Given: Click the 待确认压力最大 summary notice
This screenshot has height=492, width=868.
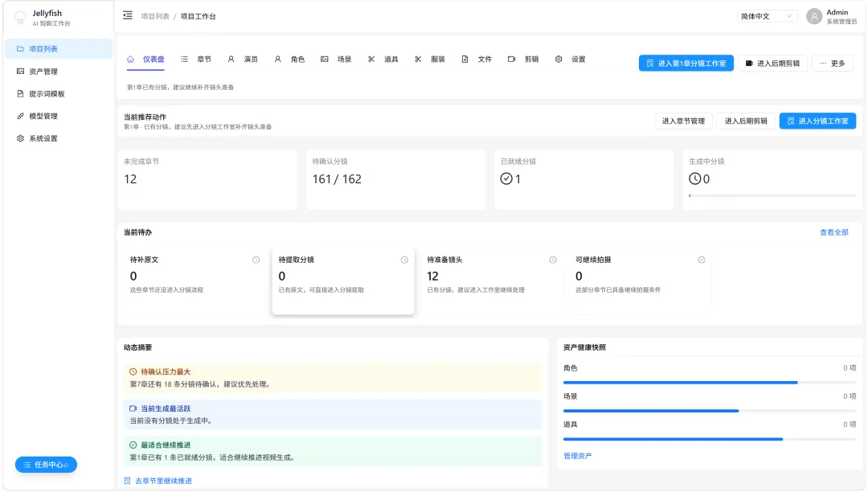Looking at the screenshot, I should click(333, 378).
